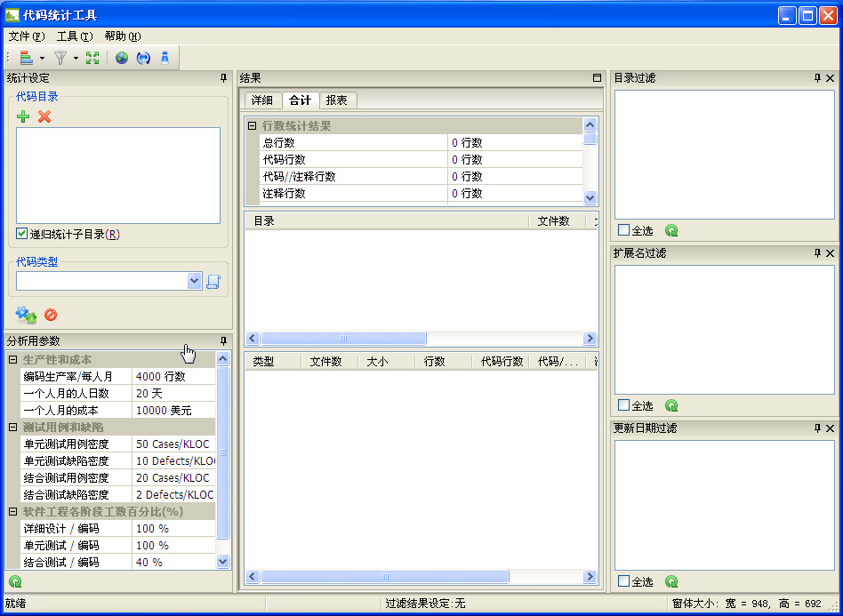
Task: Close the 目录过滤 panel
Action: pyautogui.click(x=830, y=78)
